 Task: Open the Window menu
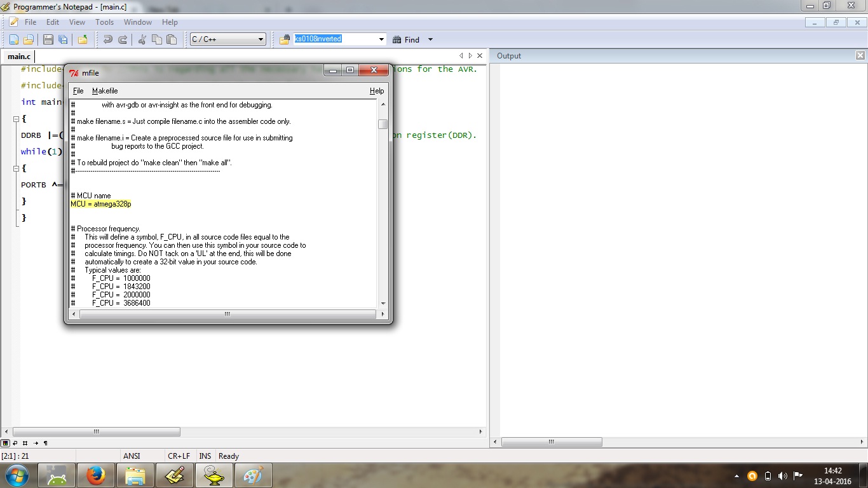(x=138, y=22)
